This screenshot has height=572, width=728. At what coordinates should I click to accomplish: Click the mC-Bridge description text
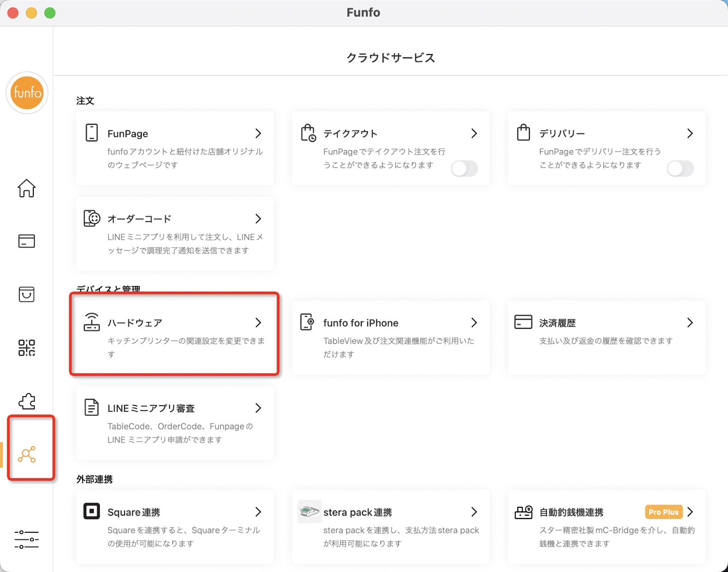617,536
